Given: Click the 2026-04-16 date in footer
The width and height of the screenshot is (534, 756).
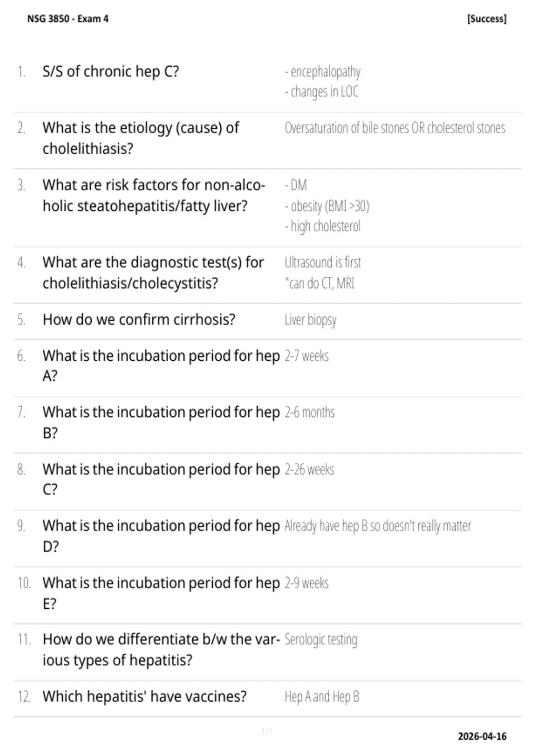Looking at the screenshot, I should [482, 736].
